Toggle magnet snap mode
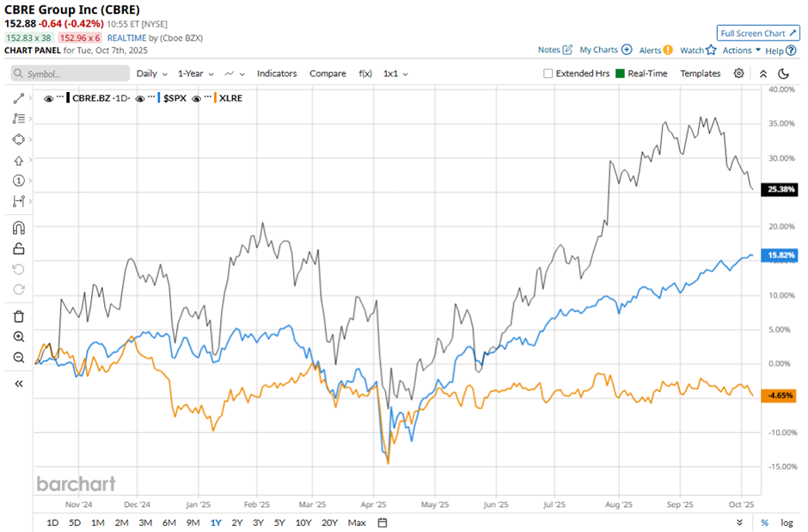The height and width of the screenshot is (532, 808). point(19,228)
